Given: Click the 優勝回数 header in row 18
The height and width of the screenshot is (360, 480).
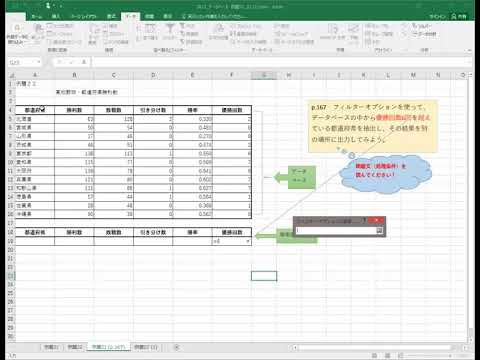Looking at the screenshot, I should [x=232, y=232].
